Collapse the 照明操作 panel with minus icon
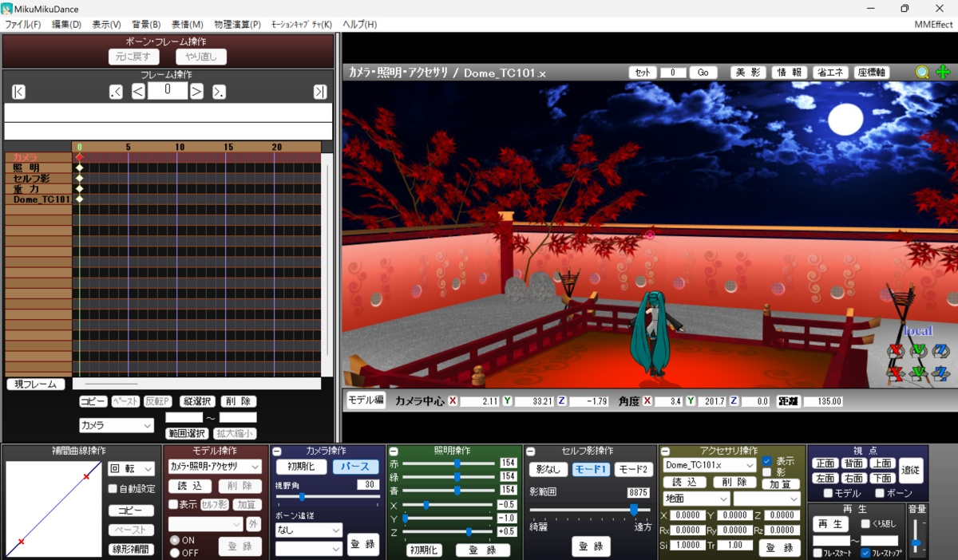This screenshot has width=958, height=560. pyautogui.click(x=394, y=452)
